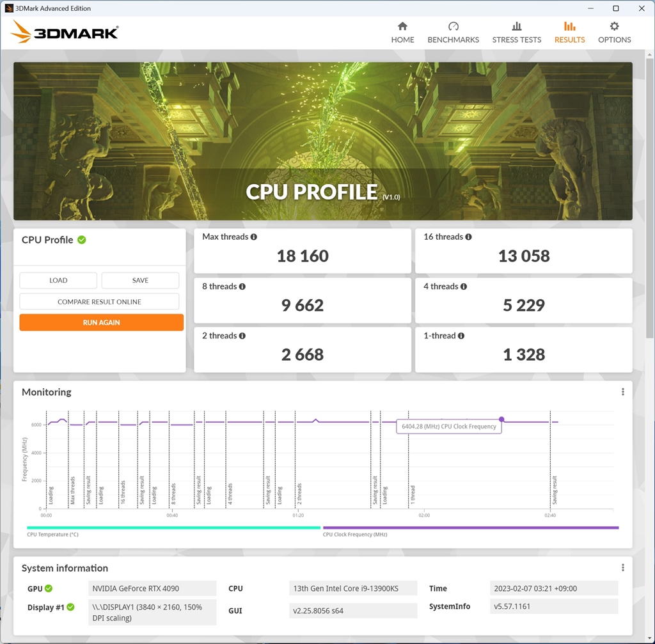Open the Monitoring panel kebab menu
This screenshot has height=644, width=655.
(x=622, y=391)
